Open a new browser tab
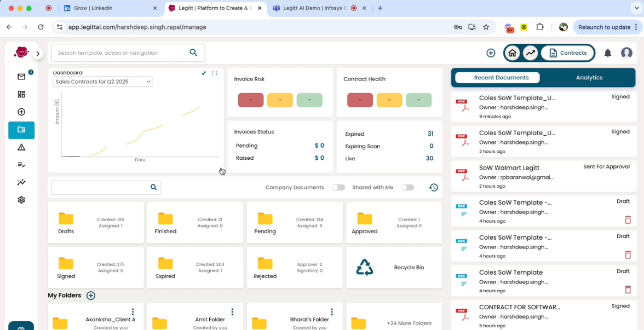The height and width of the screenshot is (330, 644). tap(380, 8)
